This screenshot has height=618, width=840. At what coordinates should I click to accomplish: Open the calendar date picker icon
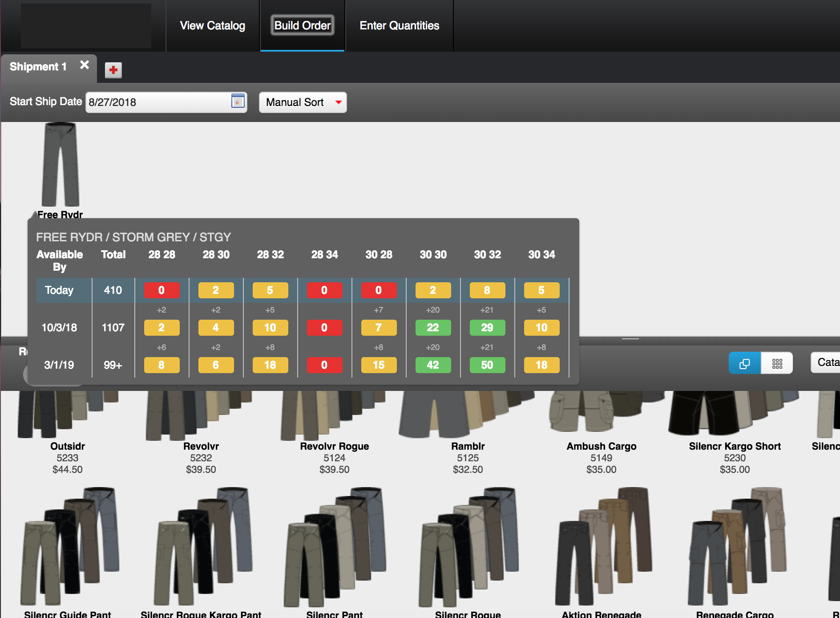coord(238,102)
